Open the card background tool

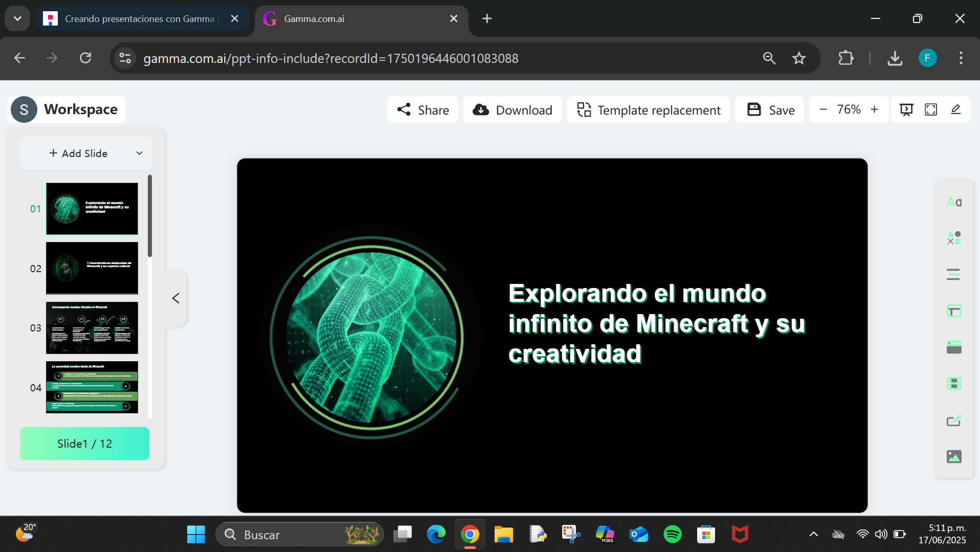[954, 347]
